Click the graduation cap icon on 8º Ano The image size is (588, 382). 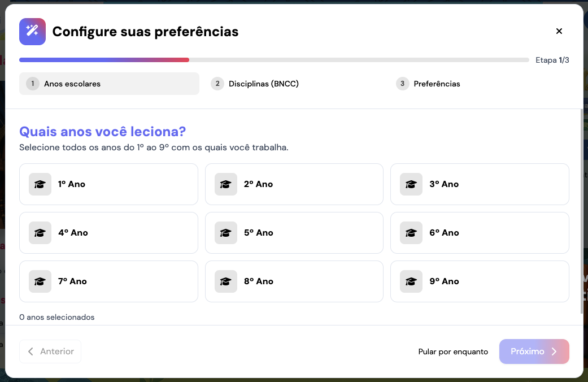[225, 281]
